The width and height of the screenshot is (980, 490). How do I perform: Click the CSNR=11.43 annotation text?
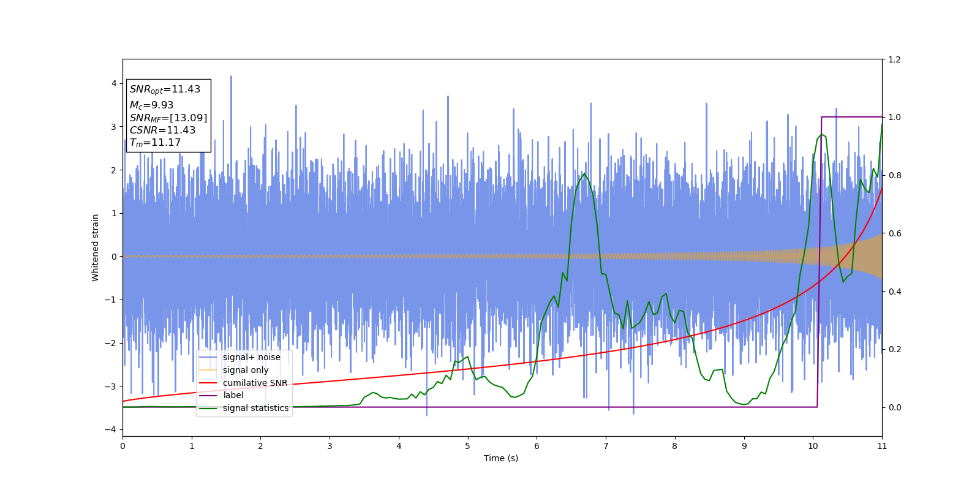click(162, 130)
